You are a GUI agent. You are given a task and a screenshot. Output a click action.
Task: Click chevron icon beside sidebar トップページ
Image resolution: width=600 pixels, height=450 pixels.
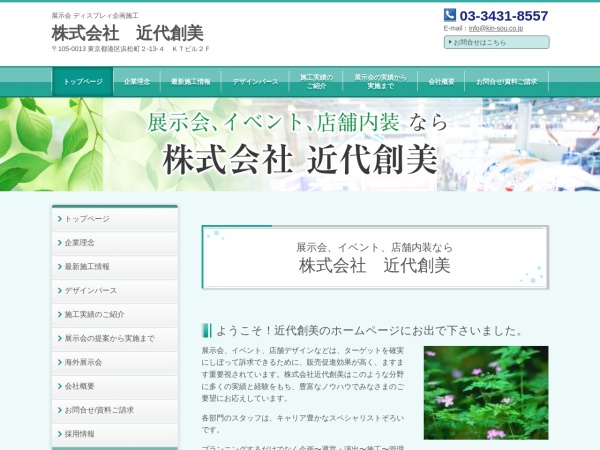point(59,219)
